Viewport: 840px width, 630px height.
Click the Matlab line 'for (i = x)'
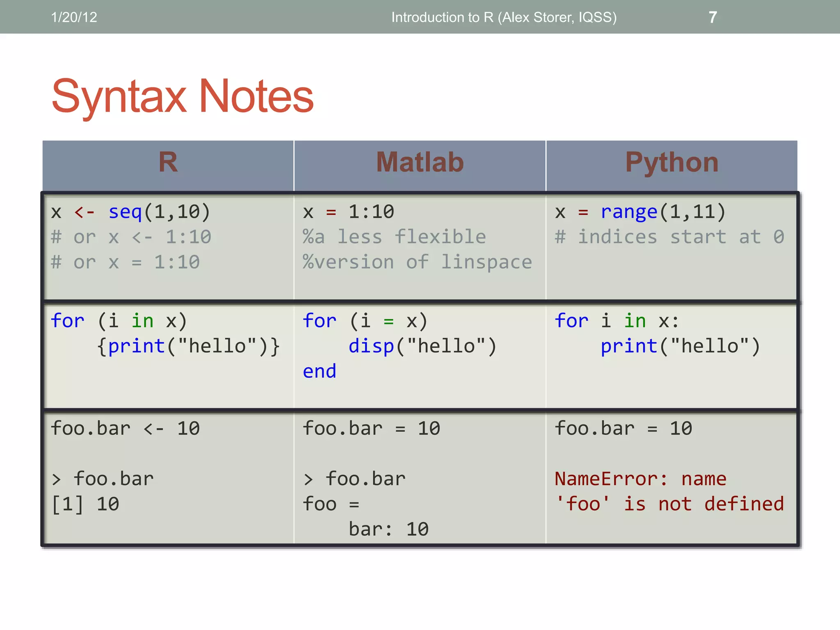tap(365, 321)
